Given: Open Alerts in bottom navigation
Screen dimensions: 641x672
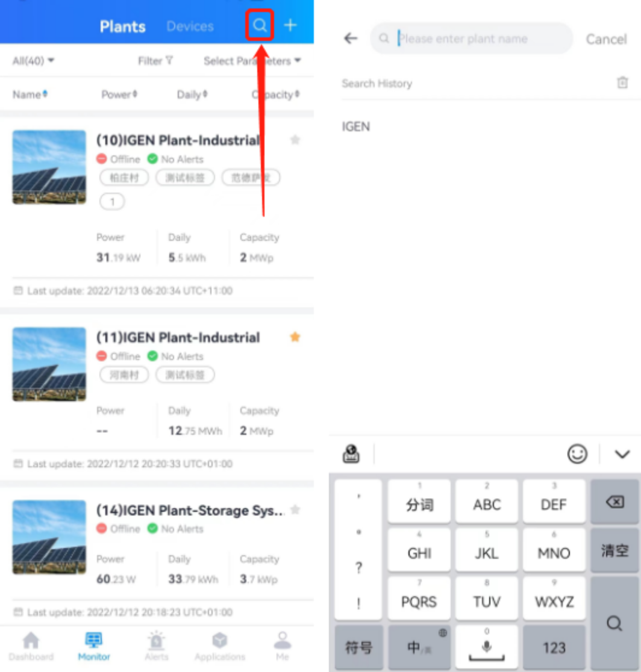Looking at the screenshot, I should (157, 646).
